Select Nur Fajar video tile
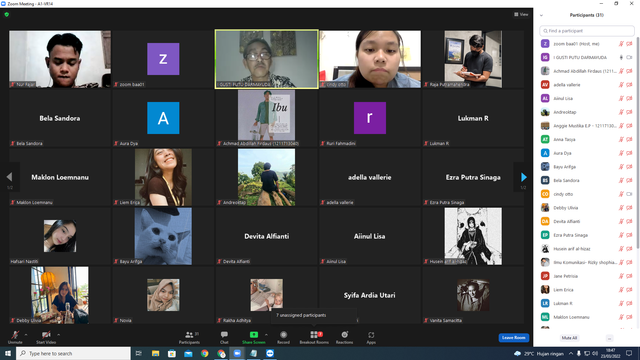 click(60, 59)
